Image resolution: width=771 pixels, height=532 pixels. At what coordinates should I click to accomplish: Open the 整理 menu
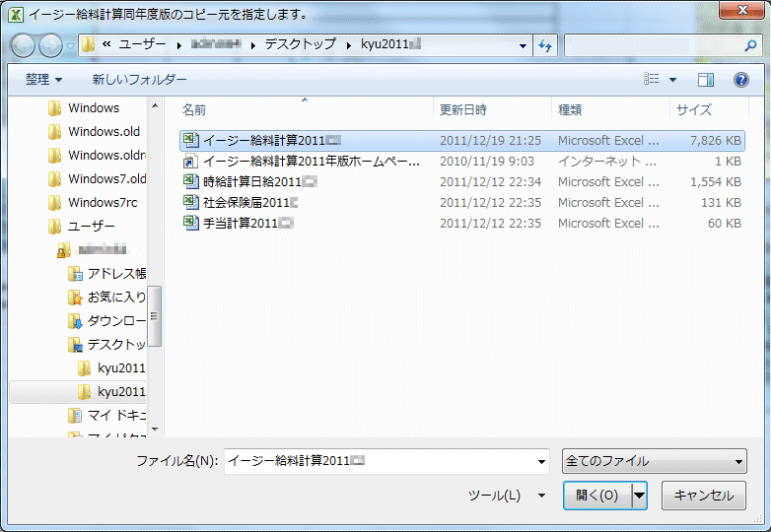point(43,80)
